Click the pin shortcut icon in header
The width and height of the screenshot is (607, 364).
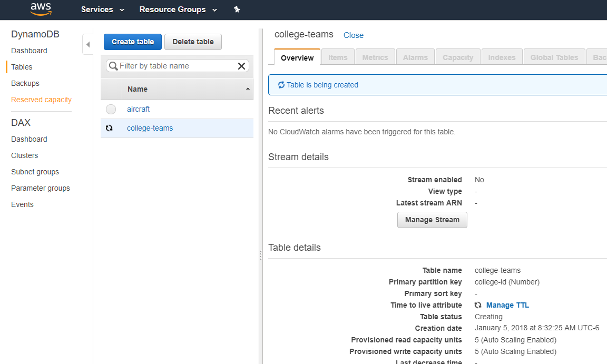[237, 9]
